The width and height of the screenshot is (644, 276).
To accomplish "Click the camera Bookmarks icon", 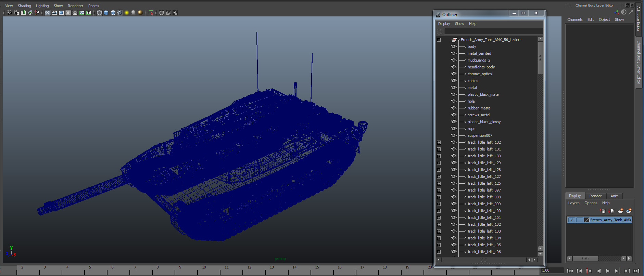I will 23,13.
